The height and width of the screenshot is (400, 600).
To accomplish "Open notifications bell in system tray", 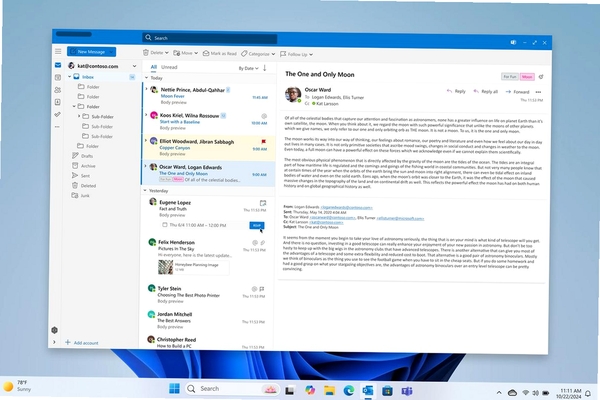I will [x=588, y=393].
